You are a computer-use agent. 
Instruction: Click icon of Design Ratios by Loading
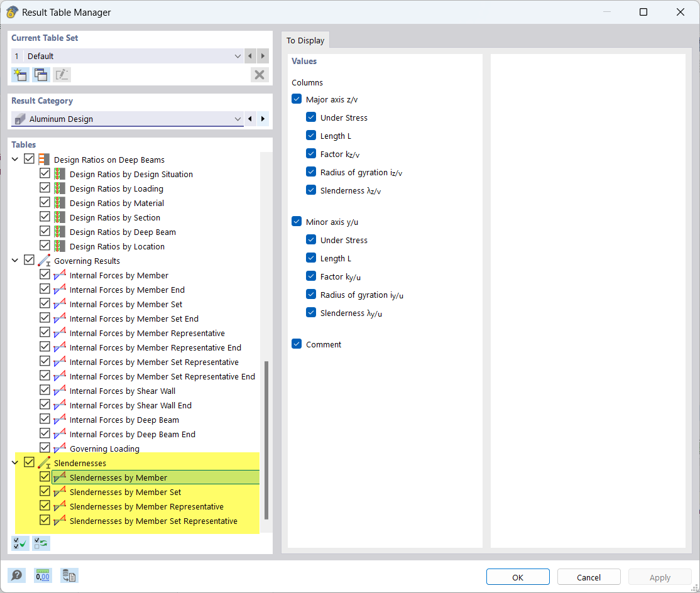59,188
